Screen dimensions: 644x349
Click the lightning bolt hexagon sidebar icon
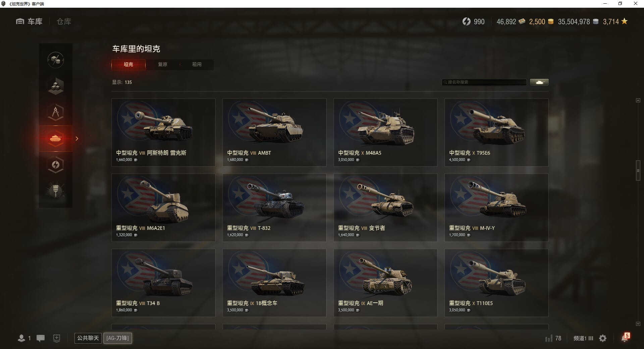[56, 165]
